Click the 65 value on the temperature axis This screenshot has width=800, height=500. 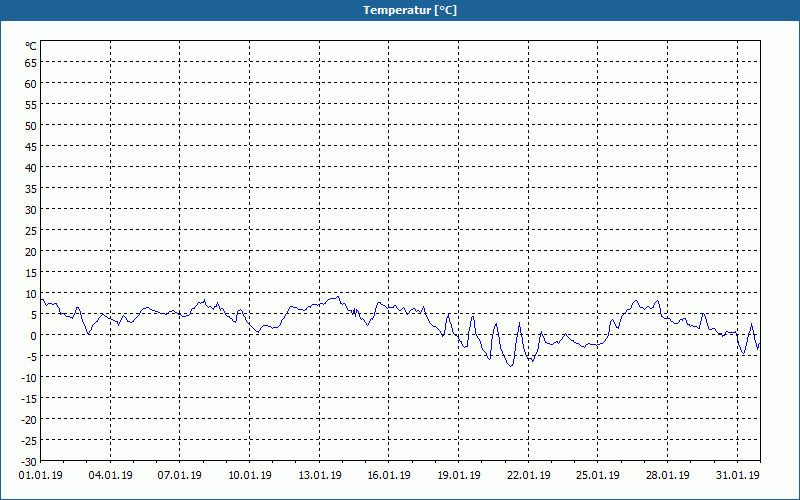(x=30, y=63)
